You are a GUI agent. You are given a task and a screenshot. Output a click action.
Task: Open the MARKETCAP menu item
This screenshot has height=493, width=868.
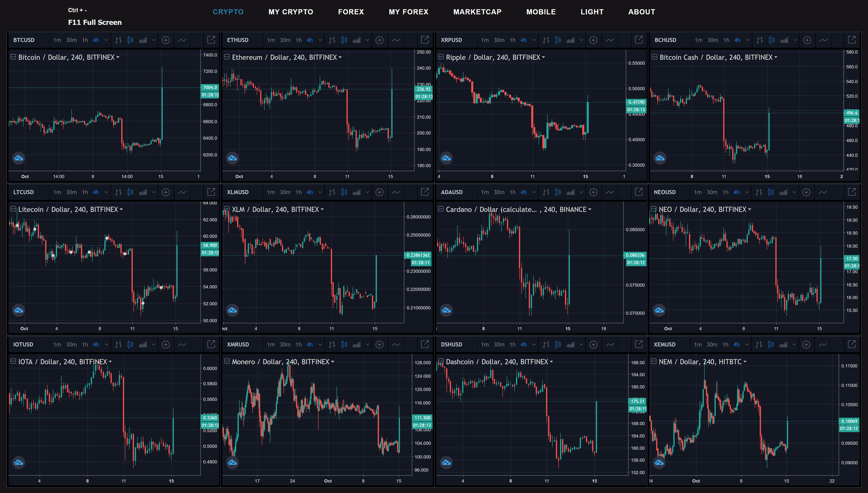click(477, 12)
